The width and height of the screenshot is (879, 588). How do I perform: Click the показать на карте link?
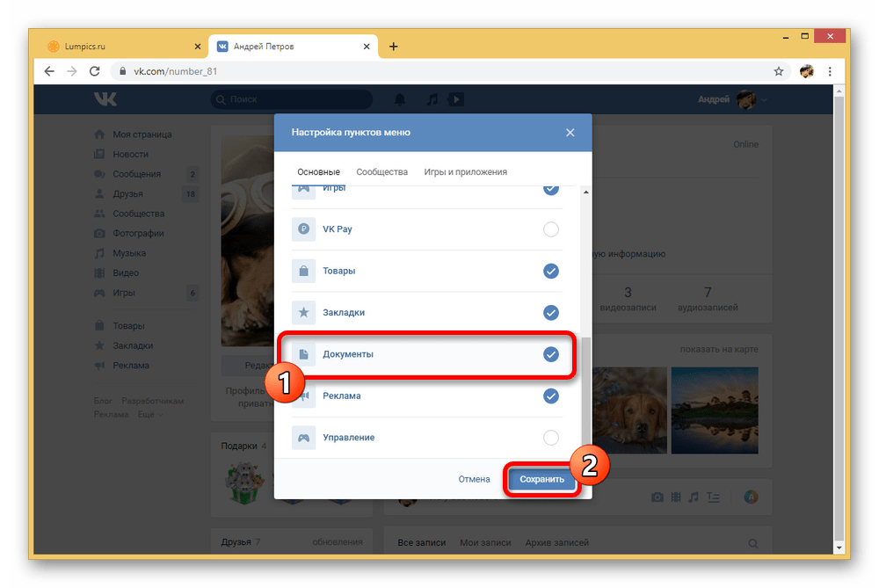(719, 349)
